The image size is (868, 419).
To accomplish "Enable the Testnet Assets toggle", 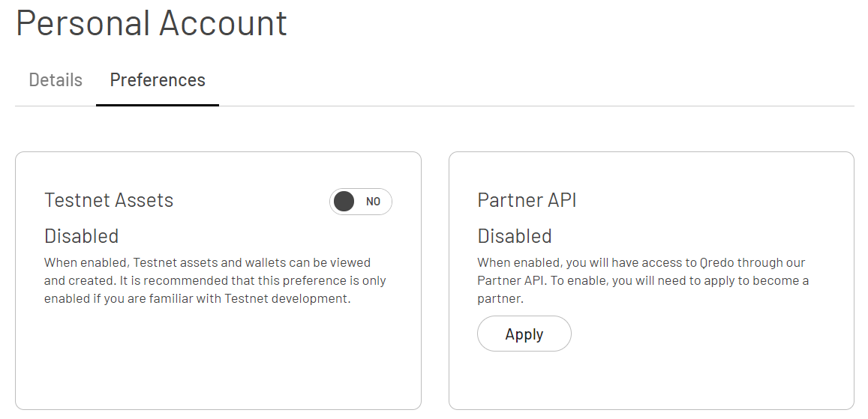I will pos(360,202).
